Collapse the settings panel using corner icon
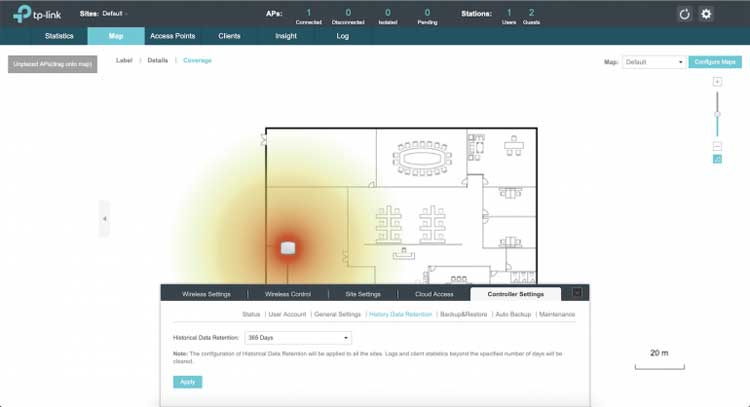This screenshot has width=750, height=407. pyautogui.click(x=577, y=293)
